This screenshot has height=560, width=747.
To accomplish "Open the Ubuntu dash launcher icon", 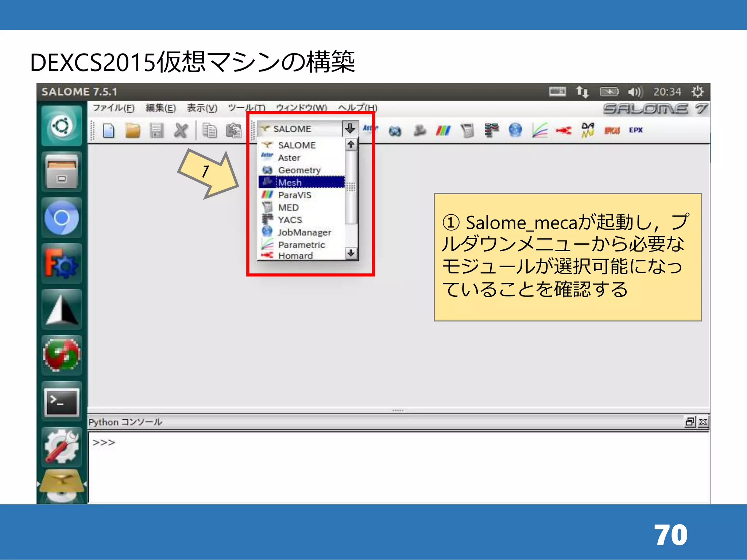I will point(62,126).
